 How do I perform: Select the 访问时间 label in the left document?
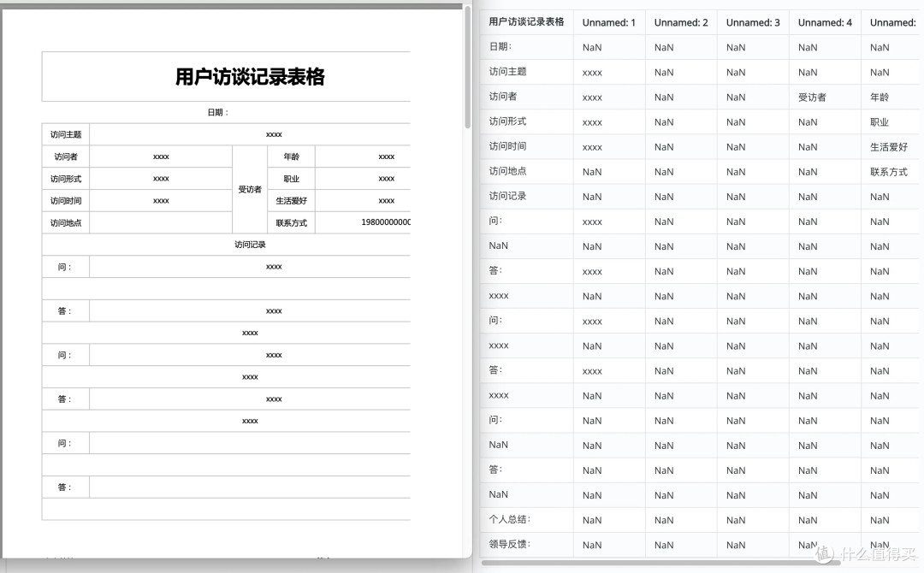[65, 201]
